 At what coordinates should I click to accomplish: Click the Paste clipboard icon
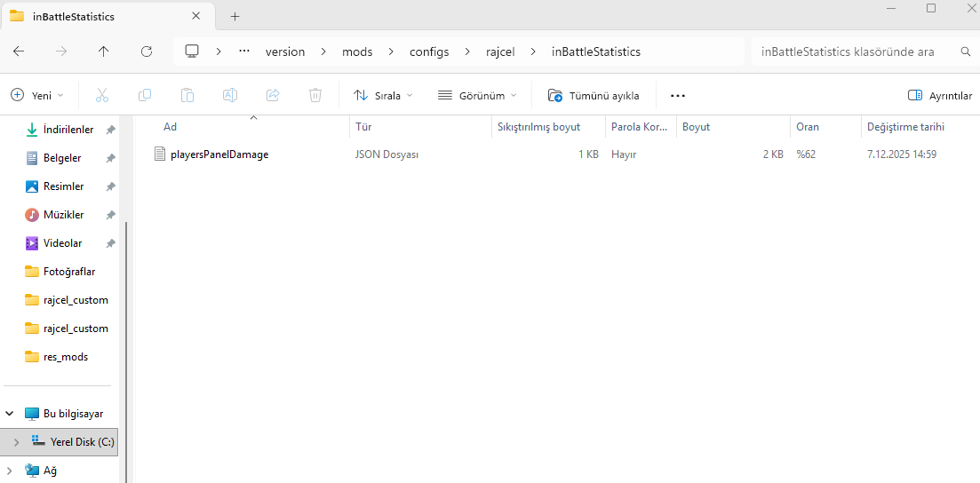[187, 95]
